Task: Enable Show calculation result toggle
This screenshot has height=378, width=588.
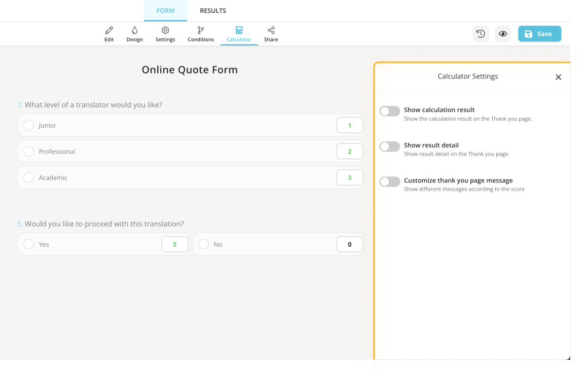Action: [390, 111]
